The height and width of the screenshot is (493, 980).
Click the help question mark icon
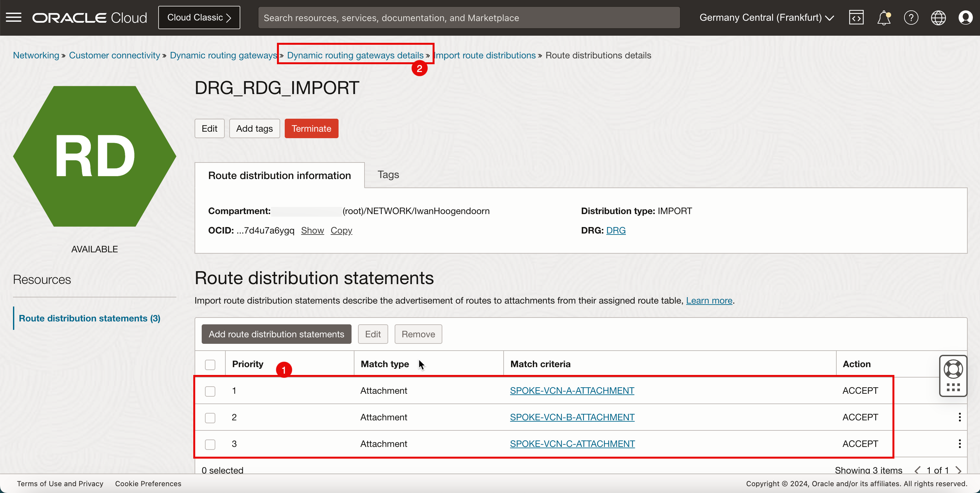911,18
